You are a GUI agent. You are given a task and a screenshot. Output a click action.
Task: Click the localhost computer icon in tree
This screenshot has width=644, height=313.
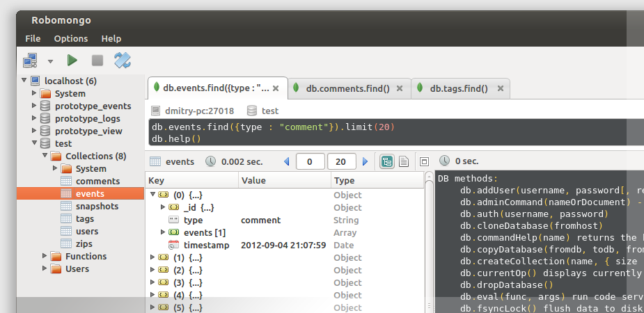click(36, 81)
